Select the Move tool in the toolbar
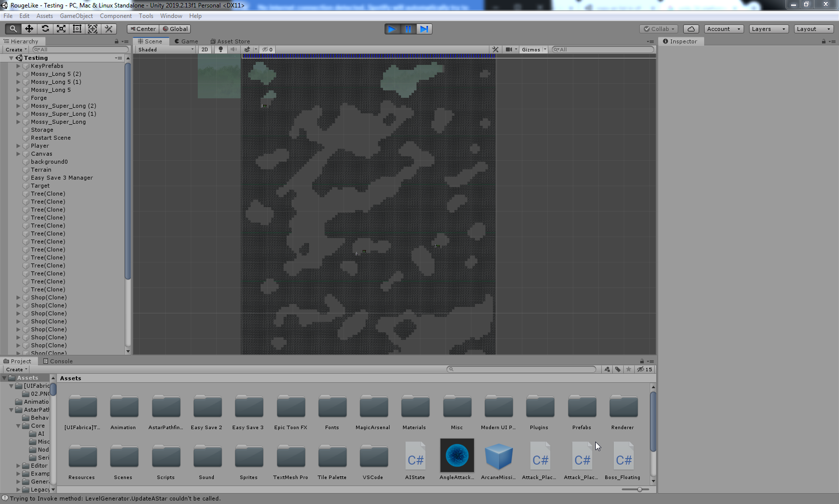The width and height of the screenshot is (839, 504). click(28, 29)
